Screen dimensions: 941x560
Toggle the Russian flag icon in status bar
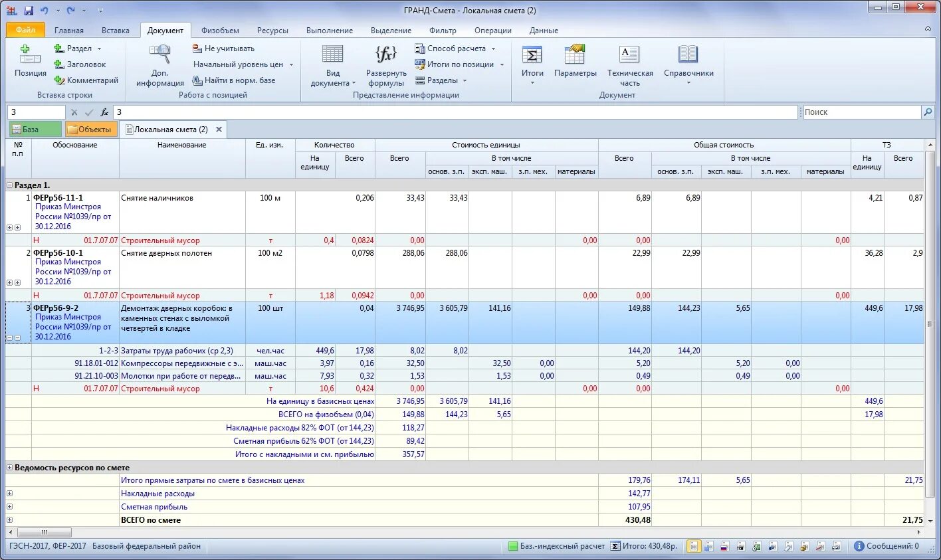tap(724, 546)
